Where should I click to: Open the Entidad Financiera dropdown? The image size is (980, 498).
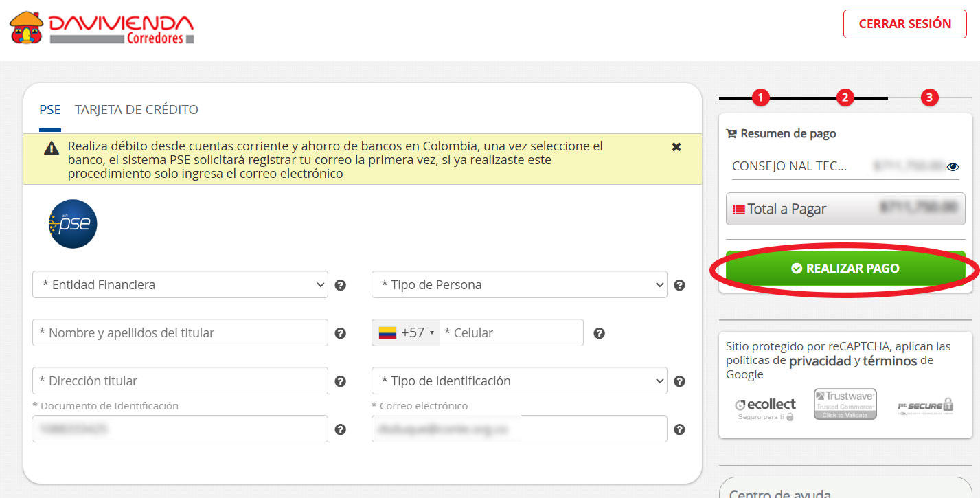coord(180,285)
